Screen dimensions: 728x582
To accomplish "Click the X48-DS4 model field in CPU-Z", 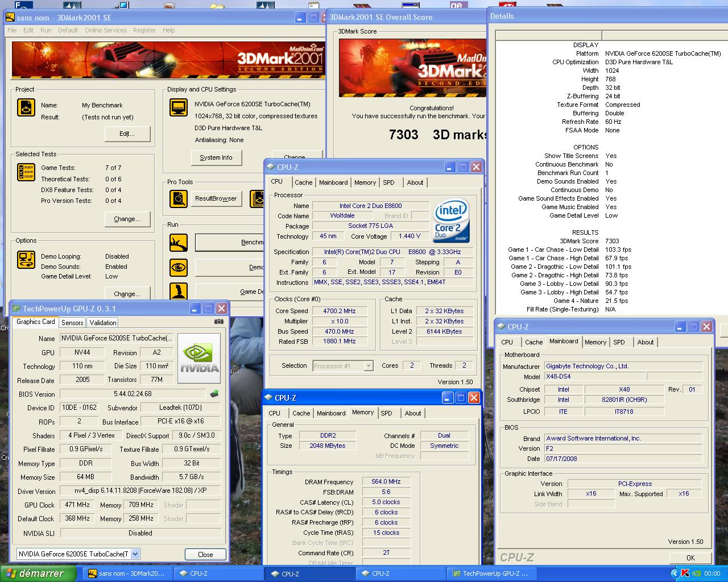I will point(594,376).
